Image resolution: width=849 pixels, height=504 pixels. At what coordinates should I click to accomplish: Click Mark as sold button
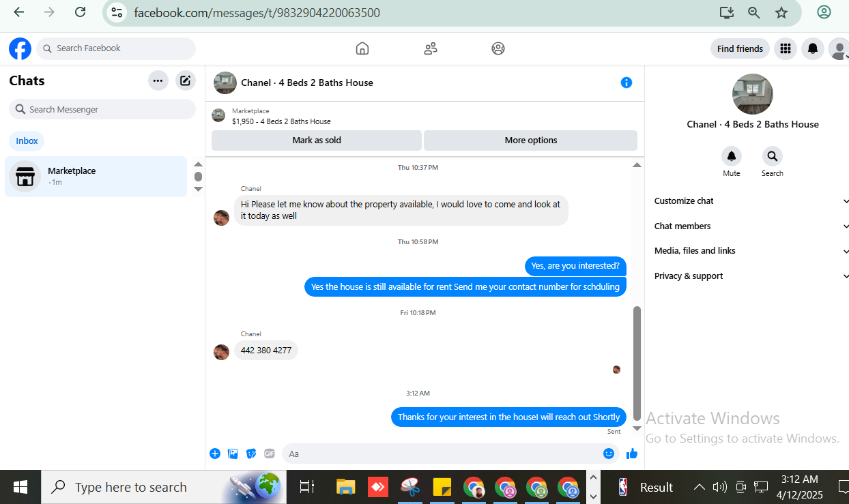[x=317, y=140]
